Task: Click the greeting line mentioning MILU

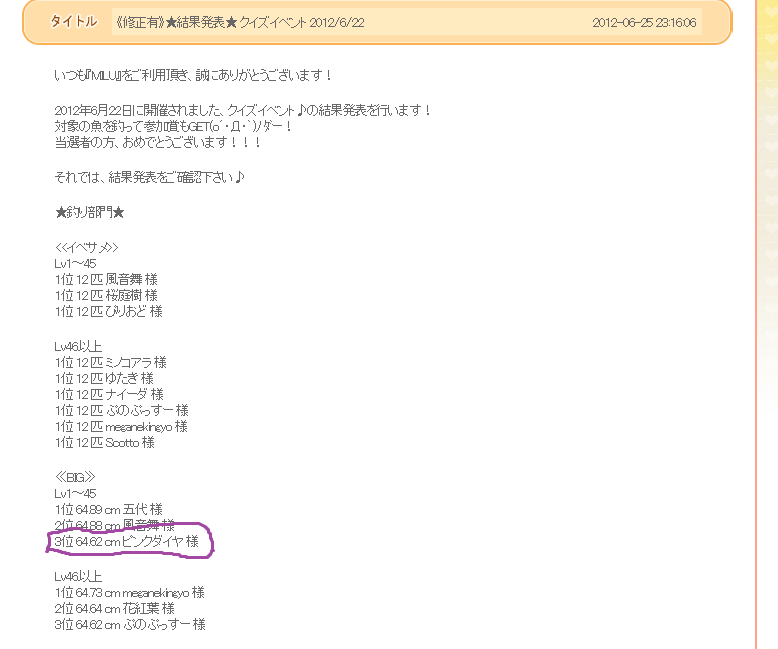Action: (193, 76)
